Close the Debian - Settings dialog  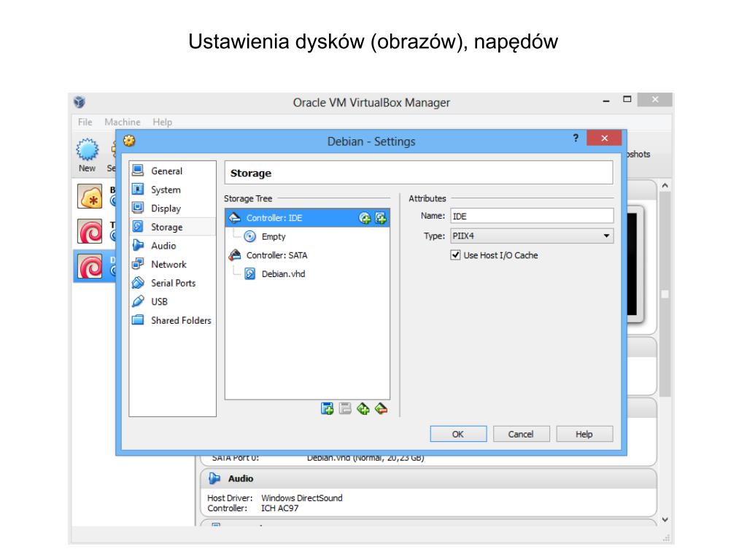pos(605,138)
